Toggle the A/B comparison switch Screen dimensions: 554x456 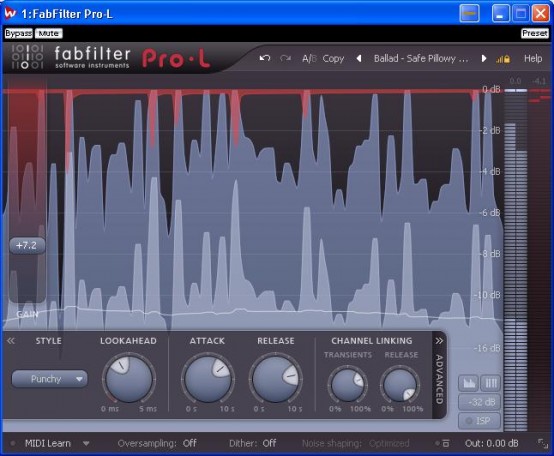tap(309, 59)
